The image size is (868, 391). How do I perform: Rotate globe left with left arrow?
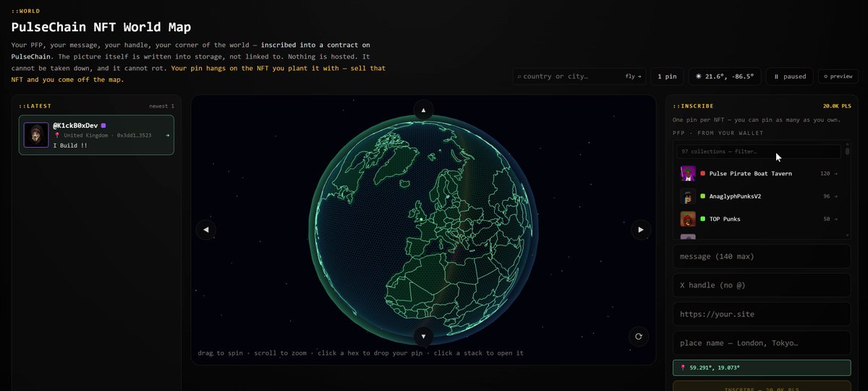206,230
